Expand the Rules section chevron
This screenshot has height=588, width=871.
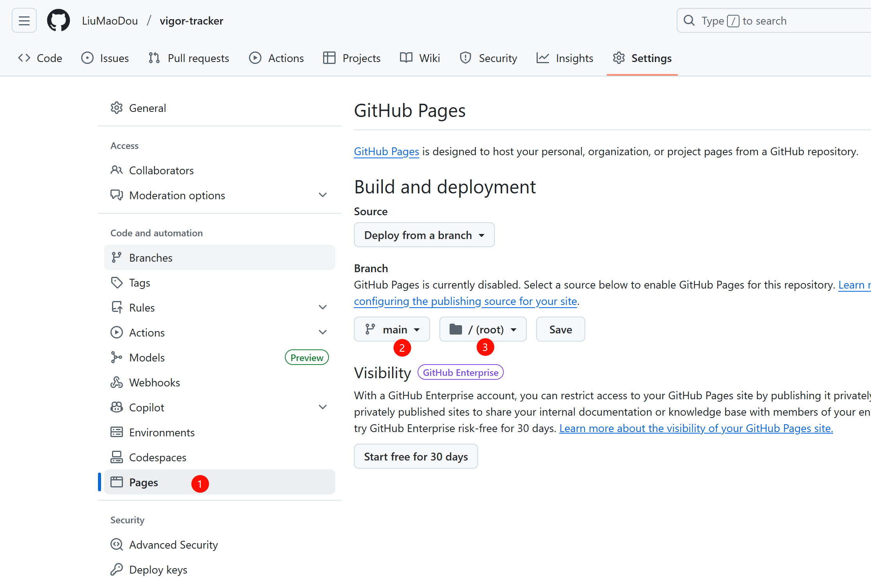coord(322,307)
